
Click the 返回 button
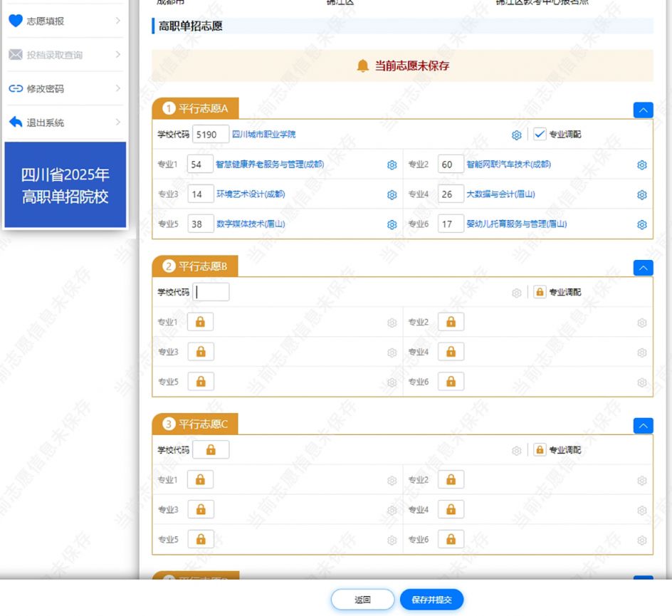point(362,600)
